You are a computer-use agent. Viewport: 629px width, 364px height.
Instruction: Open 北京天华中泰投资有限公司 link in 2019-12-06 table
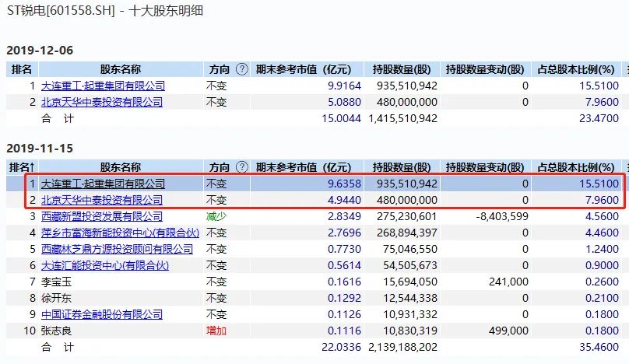point(102,102)
